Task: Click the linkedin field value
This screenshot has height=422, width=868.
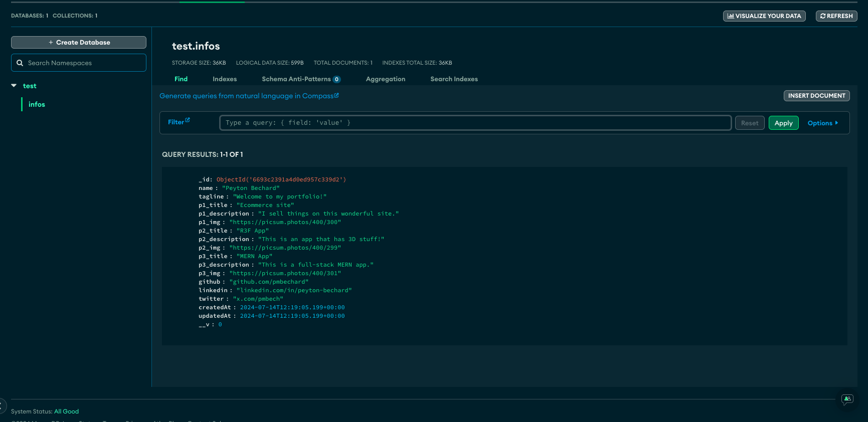Action: [x=294, y=290]
